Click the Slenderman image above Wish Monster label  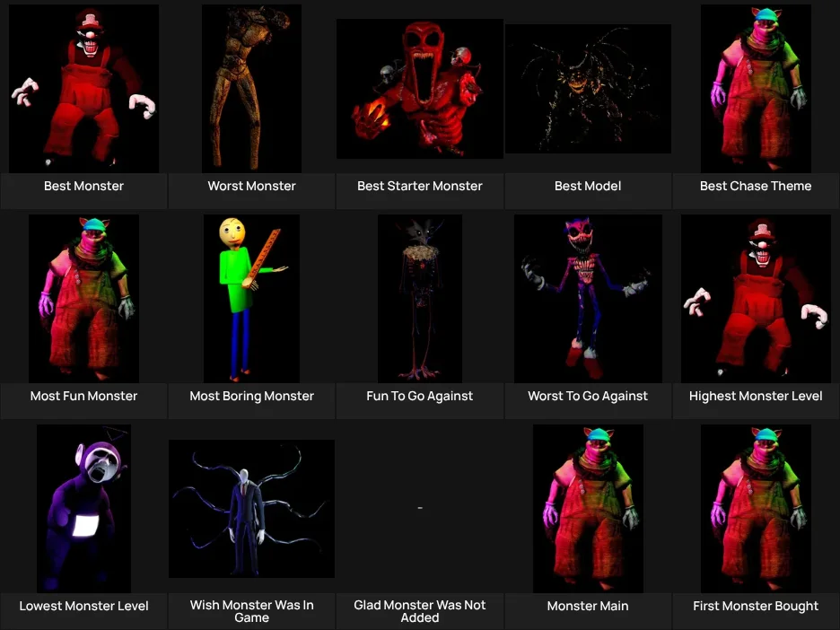pyautogui.click(x=251, y=509)
